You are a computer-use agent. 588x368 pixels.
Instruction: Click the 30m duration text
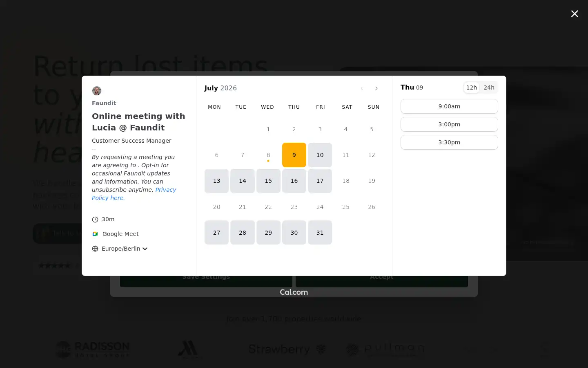pyautogui.click(x=108, y=219)
